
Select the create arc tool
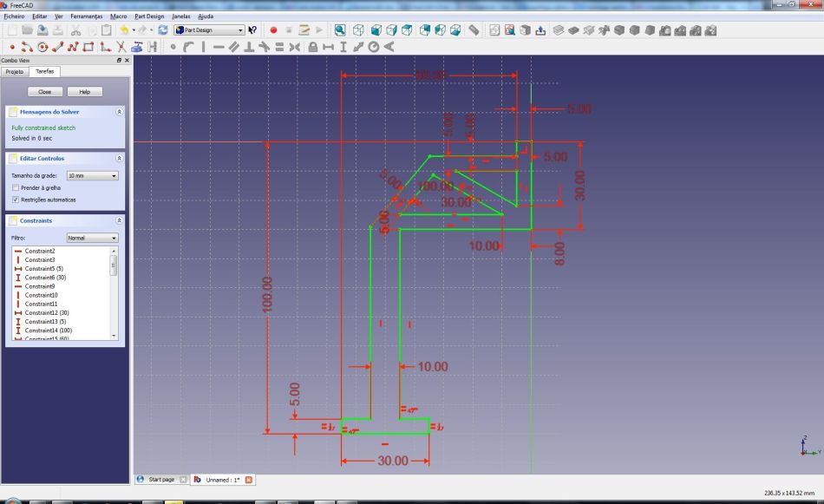27,47
